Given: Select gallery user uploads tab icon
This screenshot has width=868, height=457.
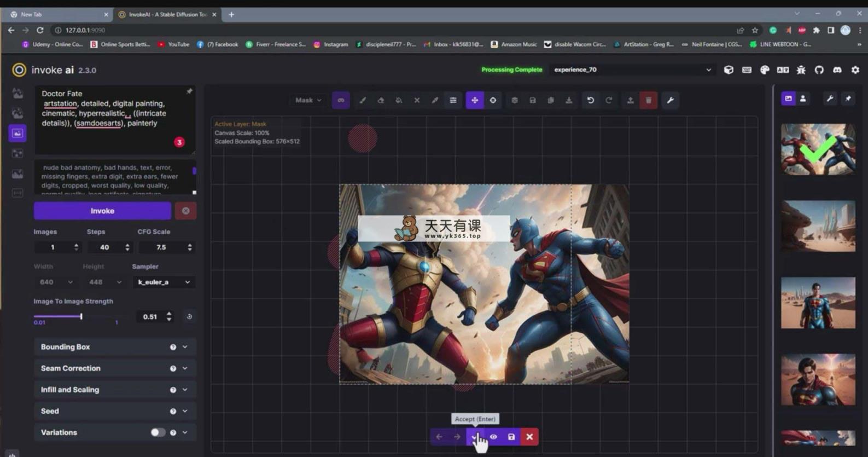Looking at the screenshot, I should tap(803, 99).
